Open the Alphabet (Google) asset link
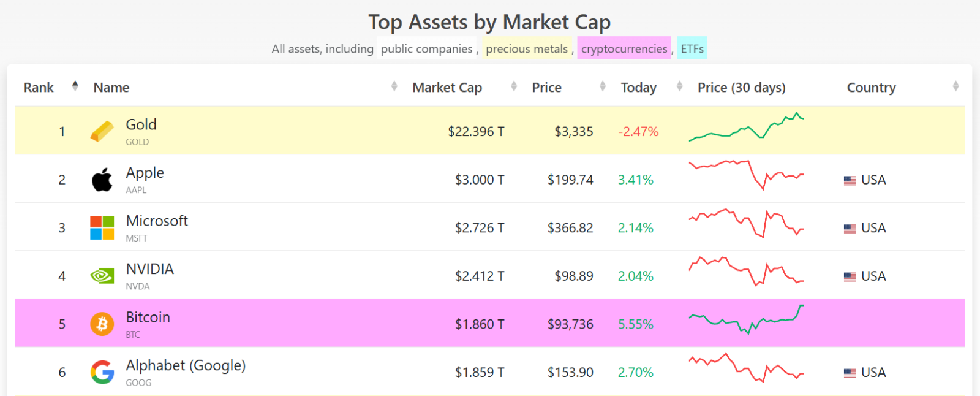Viewport: 980px width, 396px height. click(186, 365)
